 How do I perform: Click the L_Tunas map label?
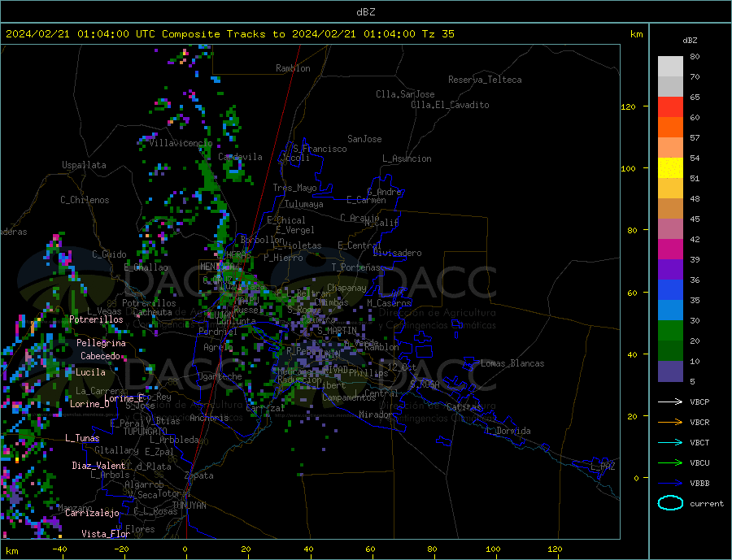click(82, 438)
